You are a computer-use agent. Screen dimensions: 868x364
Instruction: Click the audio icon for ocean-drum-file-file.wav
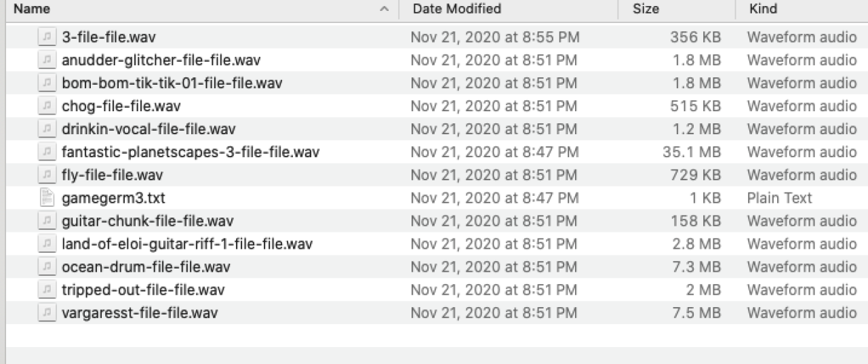click(x=46, y=266)
